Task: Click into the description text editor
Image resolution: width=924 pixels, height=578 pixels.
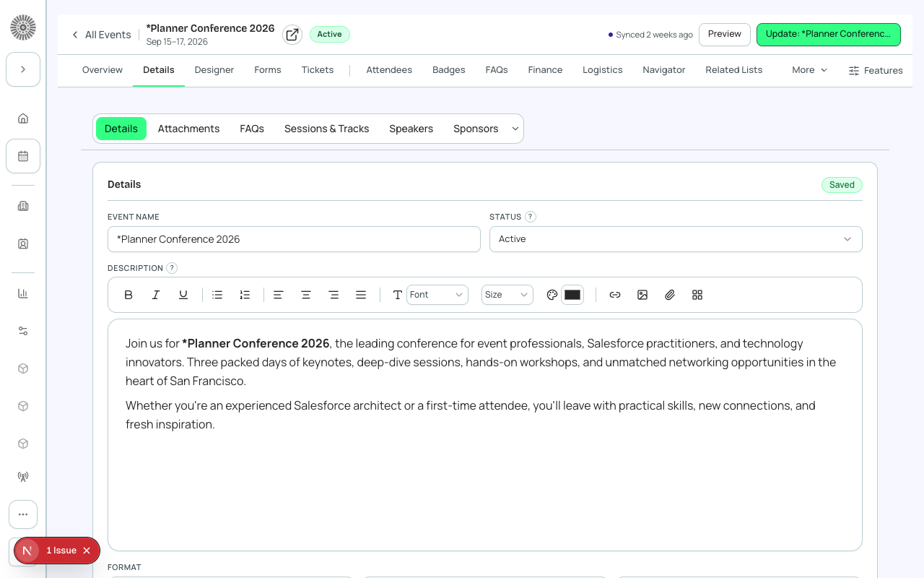Action: pyautogui.click(x=485, y=435)
